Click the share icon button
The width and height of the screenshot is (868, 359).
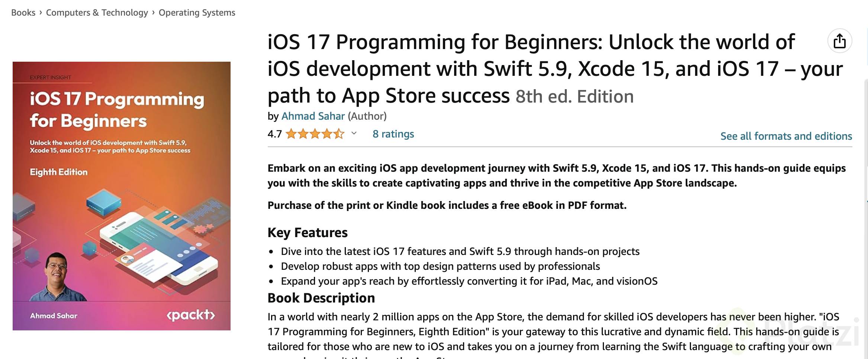tap(839, 41)
